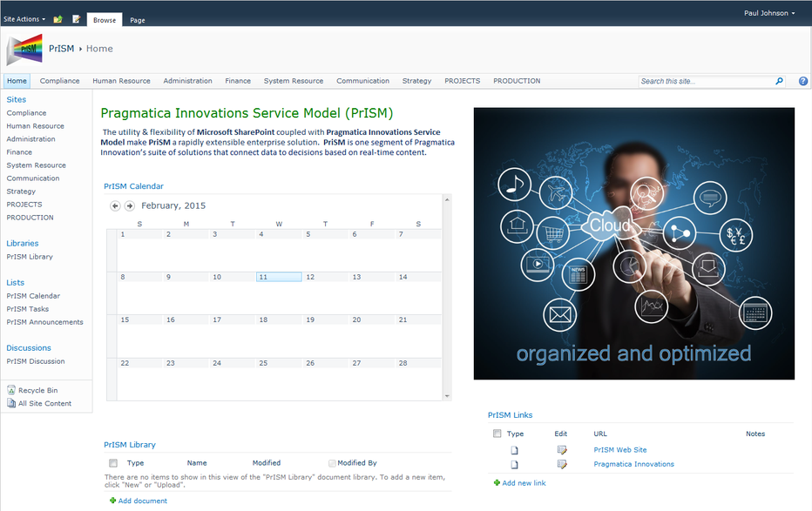Open PROJECTS in the top navigation bar
Screen dimensions: 812x511
tap(462, 81)
